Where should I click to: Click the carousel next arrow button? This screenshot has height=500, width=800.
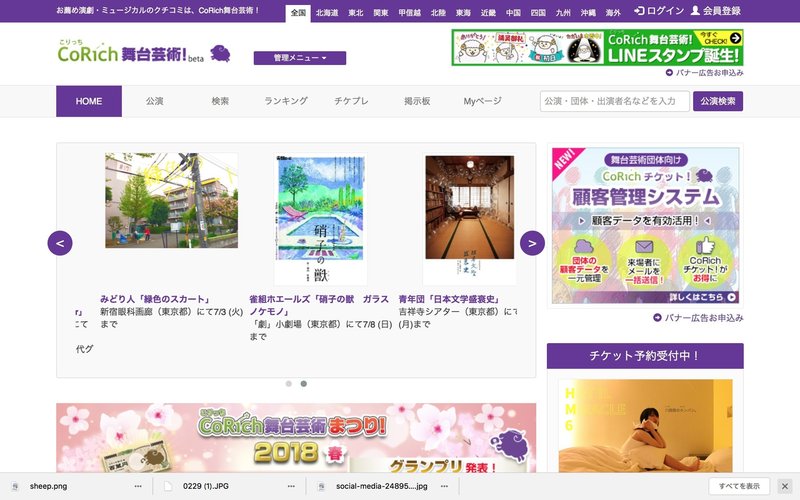[x=532, y=243]
